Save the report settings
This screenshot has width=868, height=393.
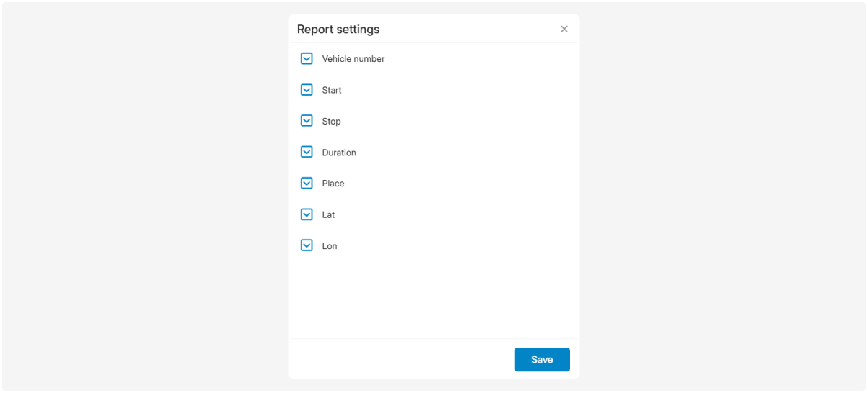541,360
